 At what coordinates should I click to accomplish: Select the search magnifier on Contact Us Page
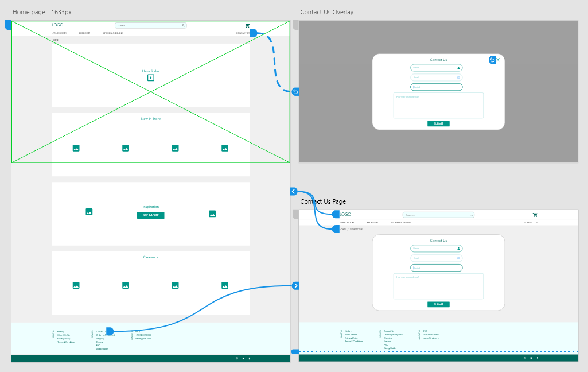coord(471,215)
